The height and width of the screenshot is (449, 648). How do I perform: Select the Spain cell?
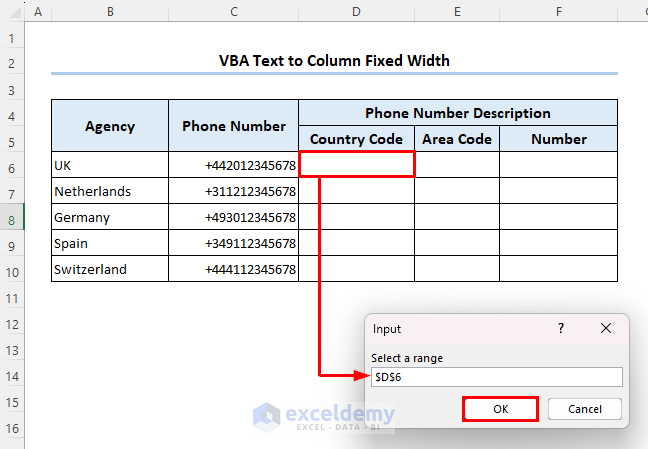point(110,243)
